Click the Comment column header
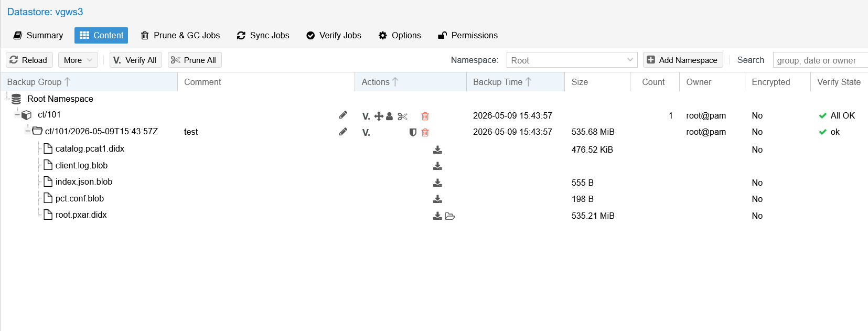868x331 pixels. 266,82
